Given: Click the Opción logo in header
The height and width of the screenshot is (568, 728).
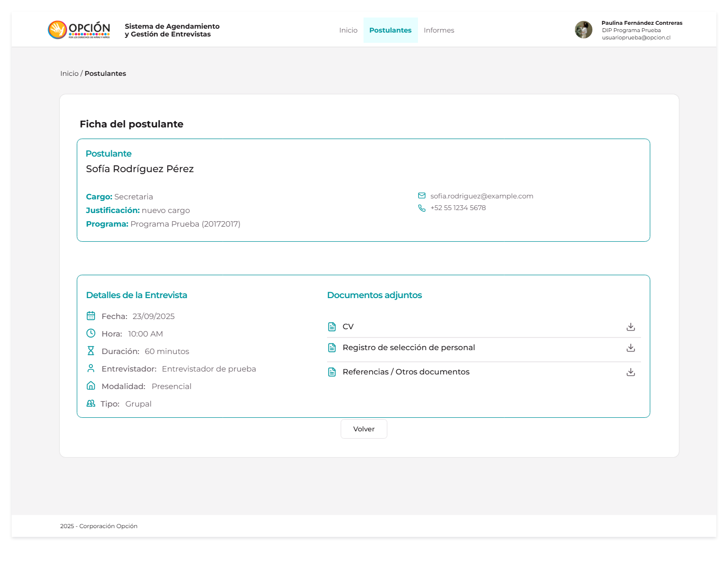Looking at the screenshot, I should (x=79, y=30).
